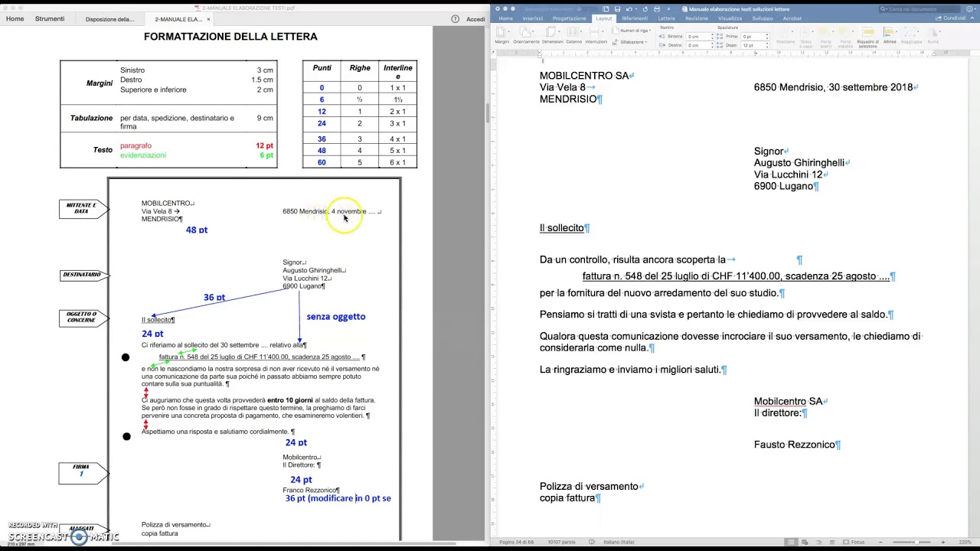This screenshot has width=980, height=551.
Task: Open Home in Acrobat window
Action: click(15, 18)
